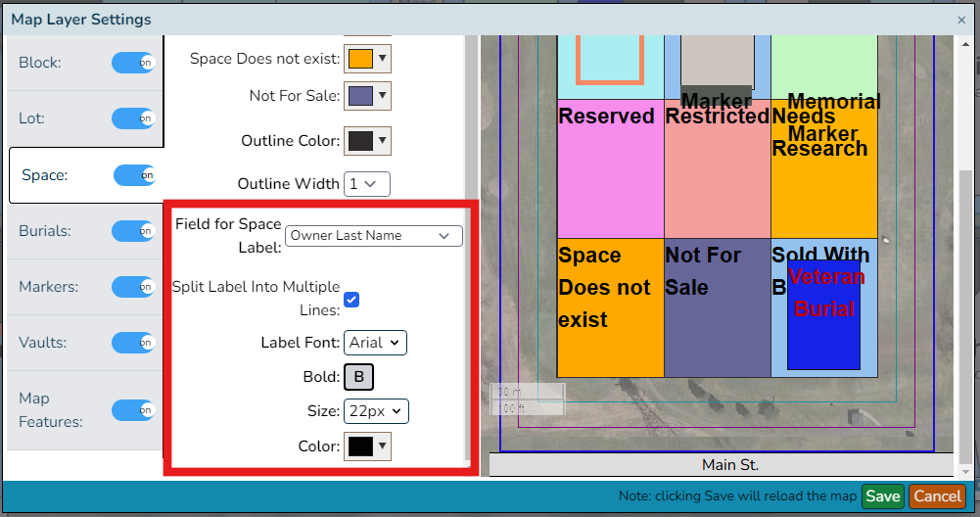Open the Space Does not exist color picker arrow
Screen dimensions: 980x517
coord(383,58)
